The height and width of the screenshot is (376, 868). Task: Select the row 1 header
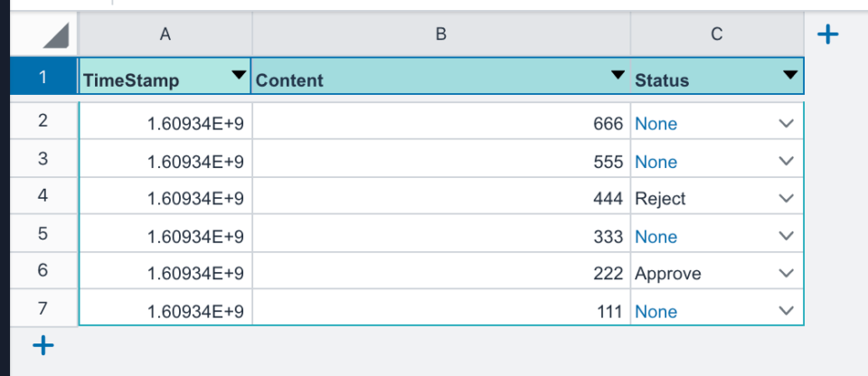coord(43,77)
